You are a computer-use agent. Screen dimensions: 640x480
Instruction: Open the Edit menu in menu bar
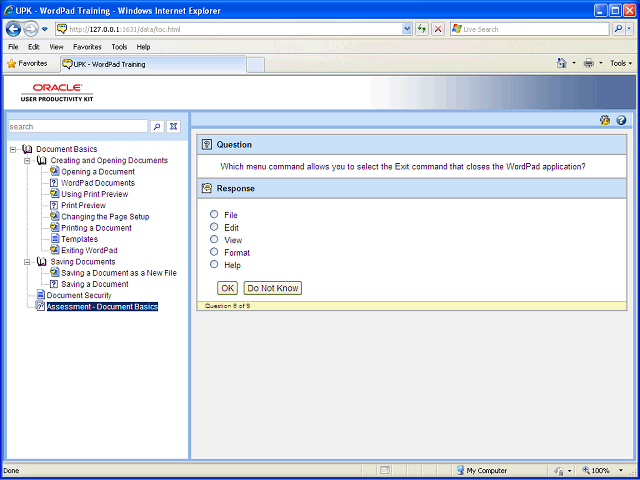pos(33,47)
